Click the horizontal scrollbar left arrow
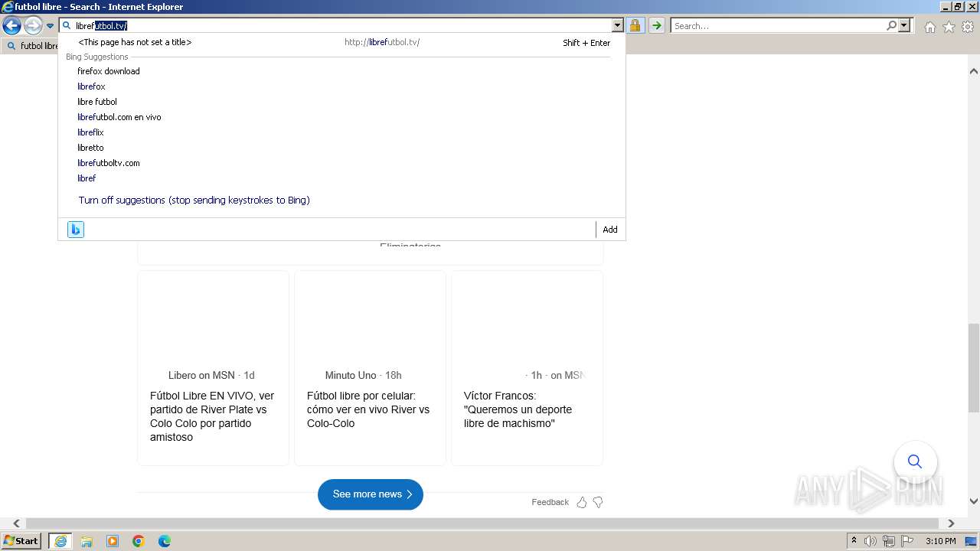This screenshot has height=551, width=980. pyautogui.click(x=16, y=523)
